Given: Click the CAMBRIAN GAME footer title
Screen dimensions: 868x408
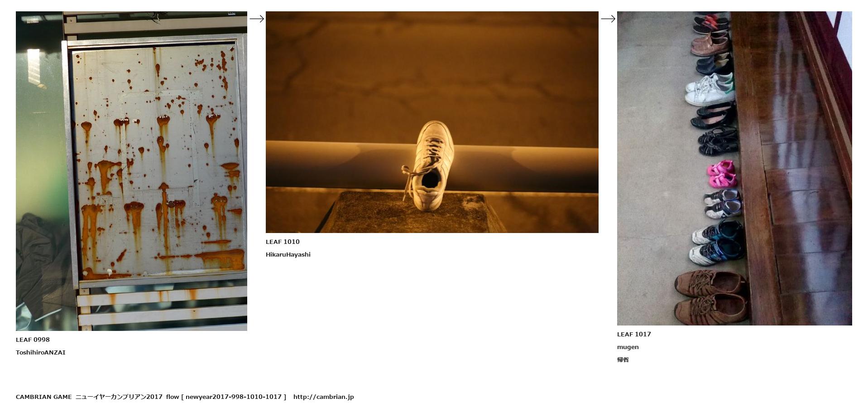Looking at the screenshot, I should 43,397.
